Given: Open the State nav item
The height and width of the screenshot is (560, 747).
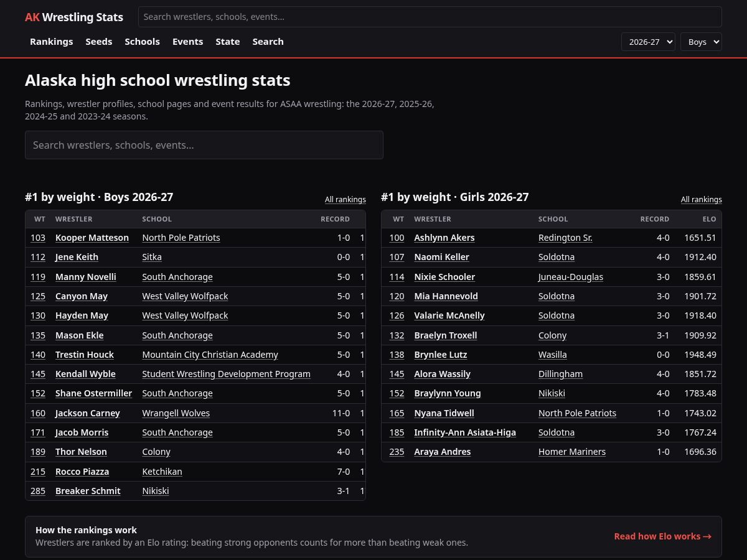Looking at the screenshot, I should tap(228, 42).
